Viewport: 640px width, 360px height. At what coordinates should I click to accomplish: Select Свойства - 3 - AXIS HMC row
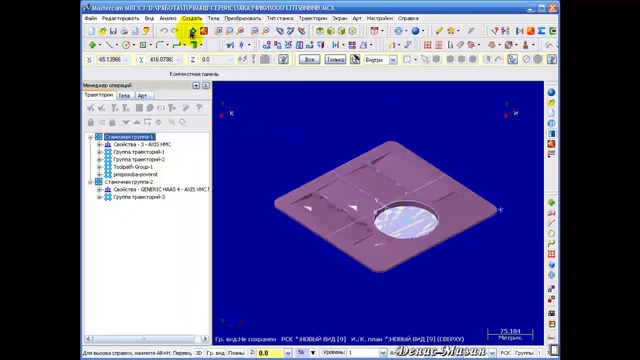coord(142,144)
